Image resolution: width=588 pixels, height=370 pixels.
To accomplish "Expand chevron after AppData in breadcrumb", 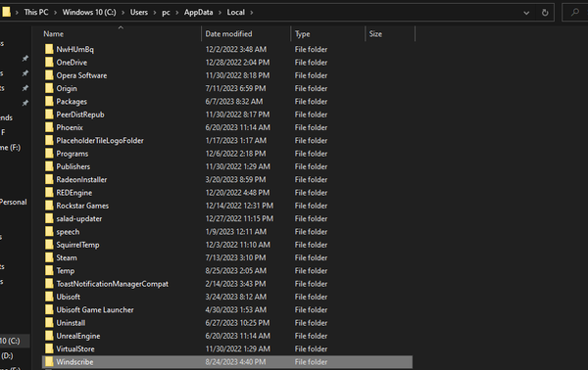I will [x=220, y=13].
